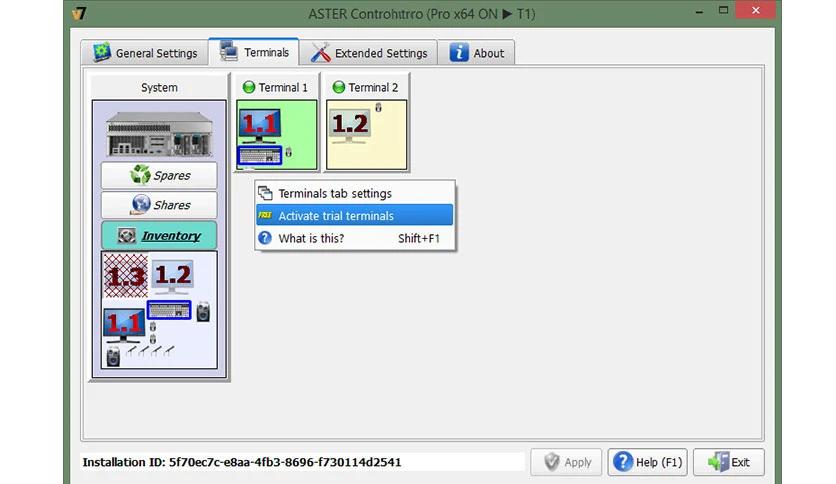836x484 pixels.
Task: Minimize the ASTER Control window
Action: coord(699,11)
